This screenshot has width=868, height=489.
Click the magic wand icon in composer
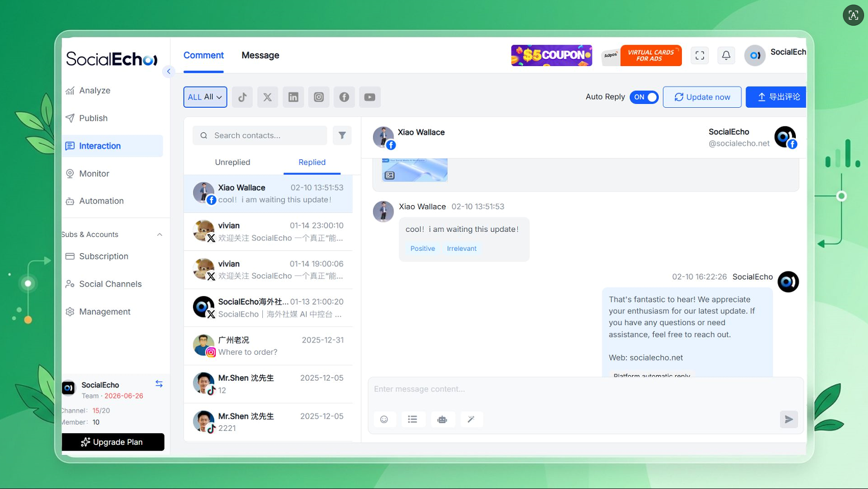(x=471, y=419)
